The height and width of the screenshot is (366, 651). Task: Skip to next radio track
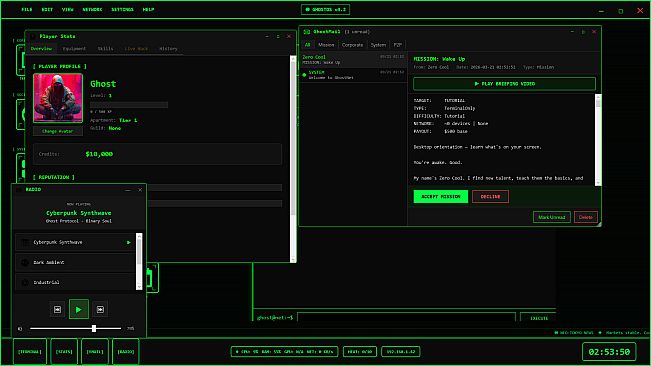(x=100, y=310)
